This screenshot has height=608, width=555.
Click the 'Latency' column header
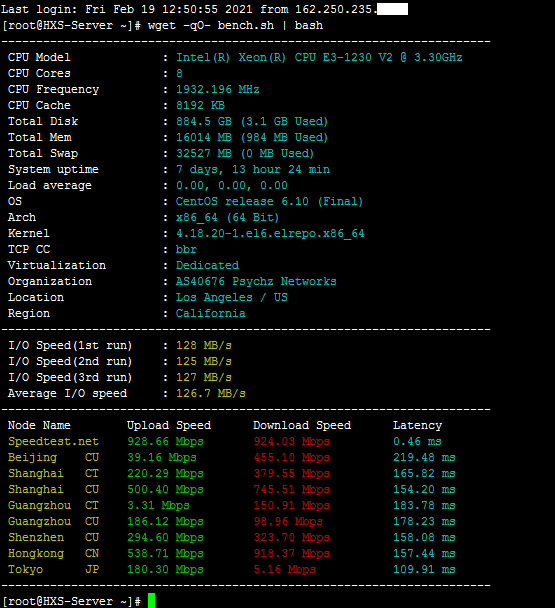pyautogui.click(x=418, y=425)
